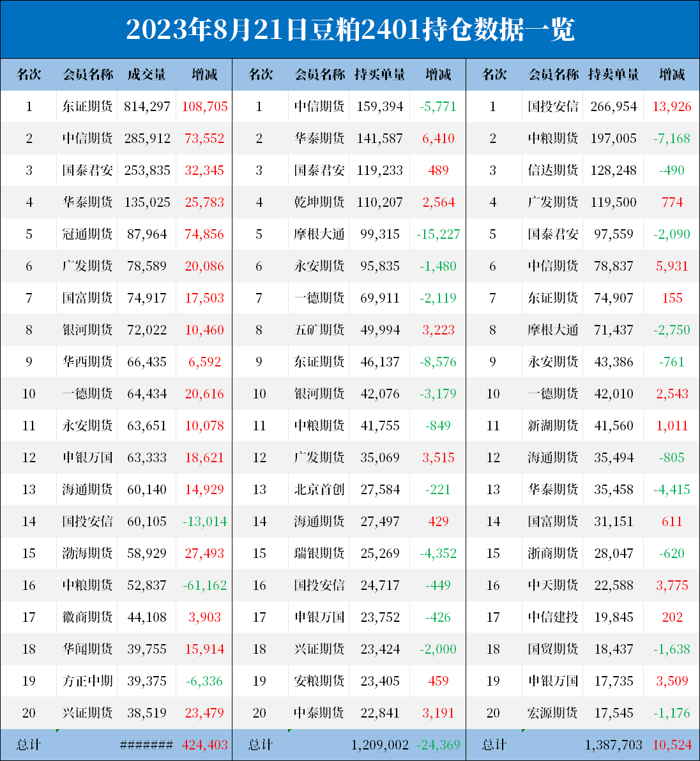Click the change value -8,576
Viewport: 700px width, 761px height.
pos(438,362)
